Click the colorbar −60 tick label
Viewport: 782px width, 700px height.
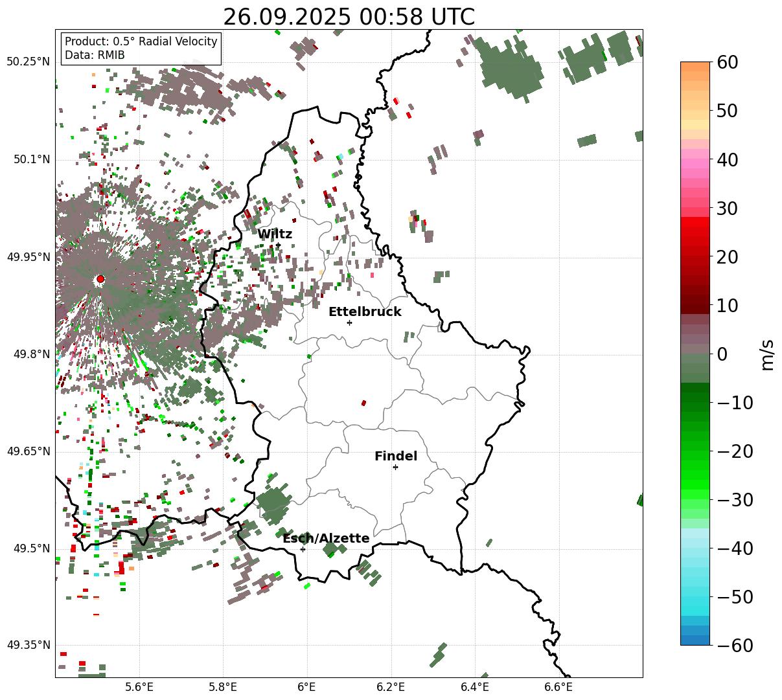735,645
